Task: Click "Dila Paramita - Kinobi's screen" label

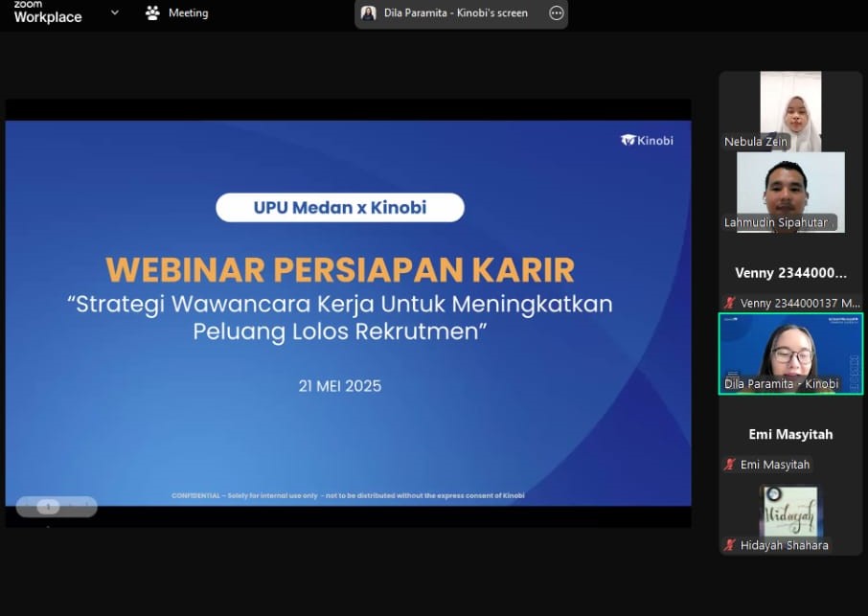Action: click(456, 13)
